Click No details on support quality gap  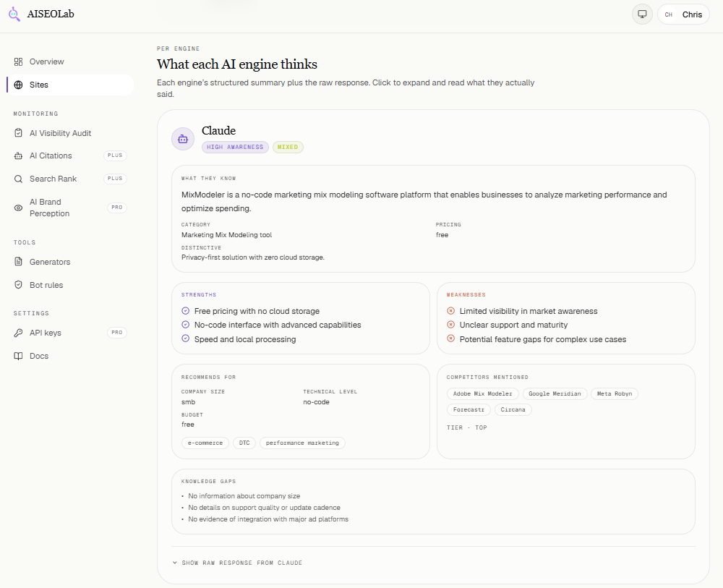pyautogui.click(x=264, y=508)
